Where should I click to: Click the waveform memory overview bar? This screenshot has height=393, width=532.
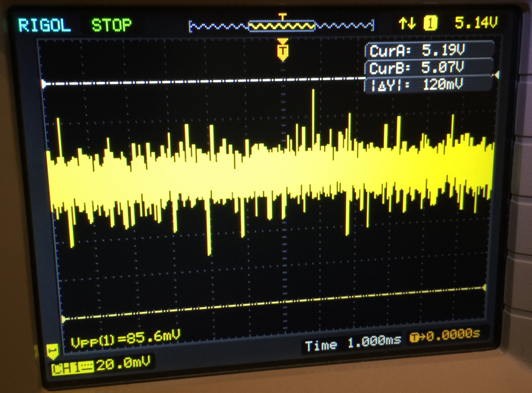pos(282,26)
